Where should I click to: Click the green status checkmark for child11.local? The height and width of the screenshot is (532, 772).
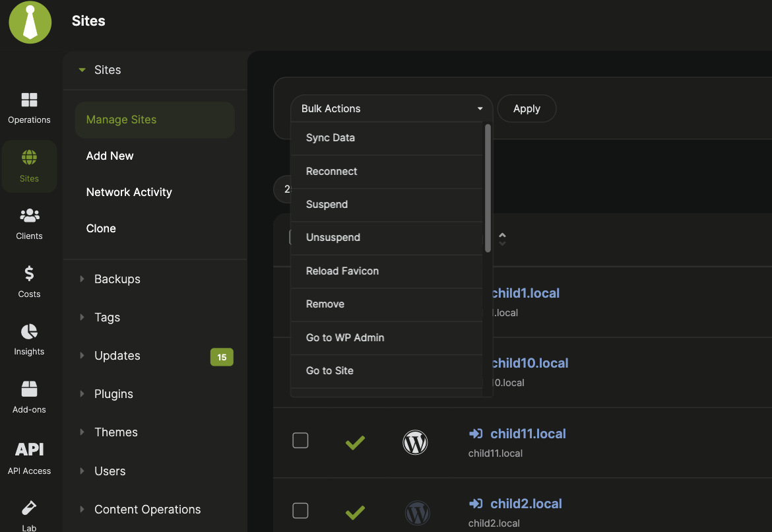pos(355,442)
